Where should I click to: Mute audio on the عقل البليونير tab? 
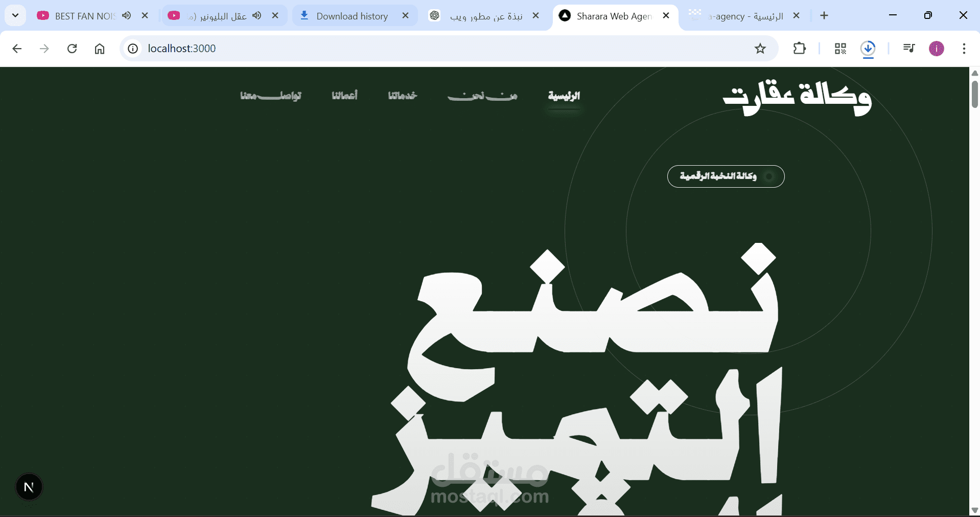tap(258, 16)
